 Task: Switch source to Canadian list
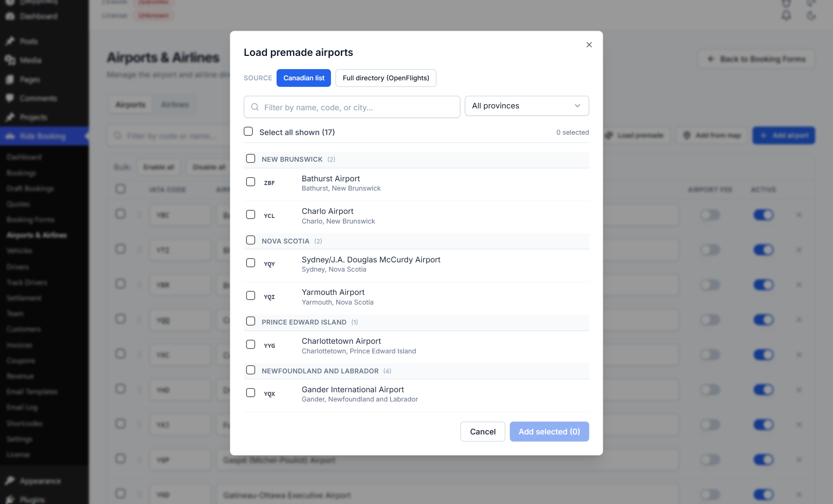(x=304, y=78)
